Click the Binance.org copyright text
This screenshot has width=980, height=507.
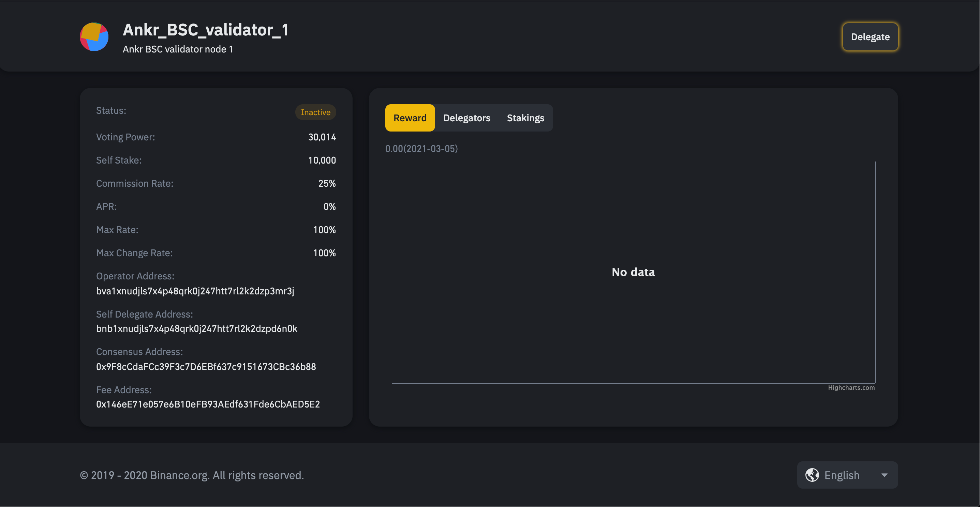(x=192, y=475)
